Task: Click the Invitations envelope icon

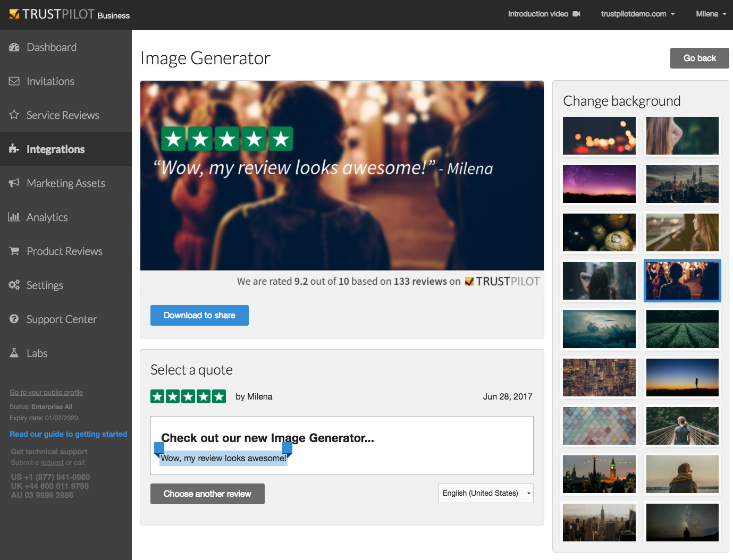Action: pyautogui.click(x=14, y=81)
